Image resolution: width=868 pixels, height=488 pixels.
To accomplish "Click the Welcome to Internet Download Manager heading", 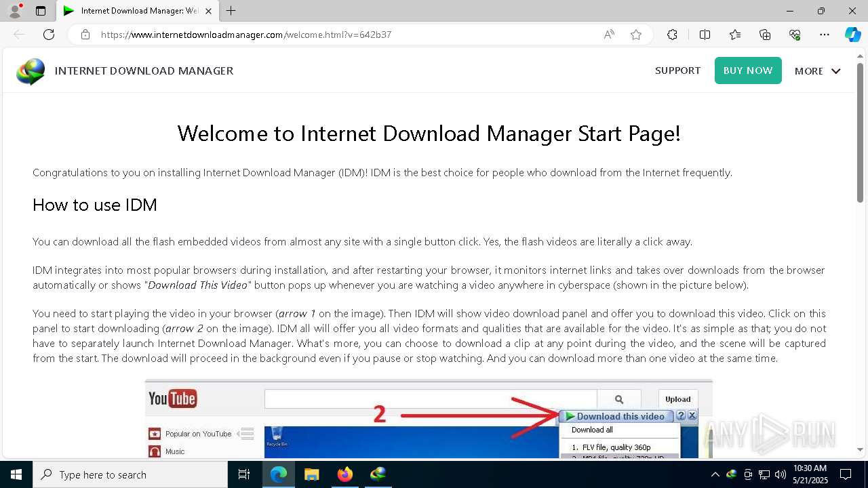I will [x=429, y=134].
